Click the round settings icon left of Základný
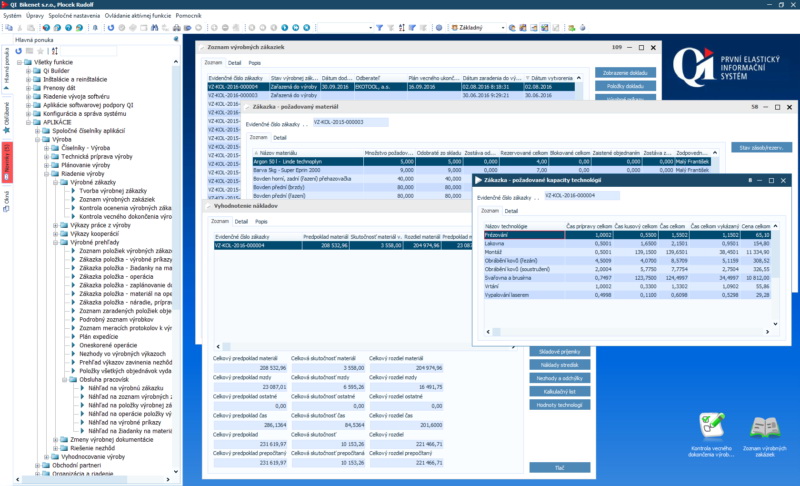Screen dimensions: 800x486 (x=439, y=28)
